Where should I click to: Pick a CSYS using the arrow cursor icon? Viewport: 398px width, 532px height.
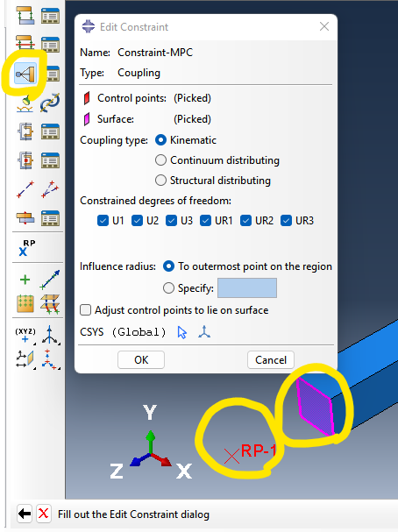point(181,332)
